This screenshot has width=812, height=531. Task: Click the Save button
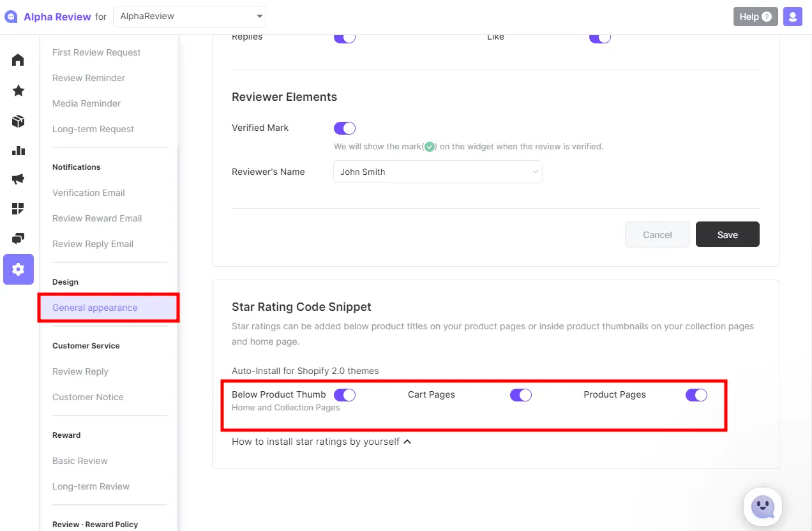click(x=727, y=234)
